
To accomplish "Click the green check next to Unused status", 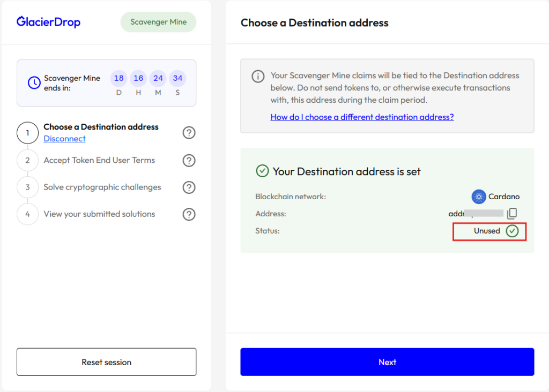I will coord(513,231).
